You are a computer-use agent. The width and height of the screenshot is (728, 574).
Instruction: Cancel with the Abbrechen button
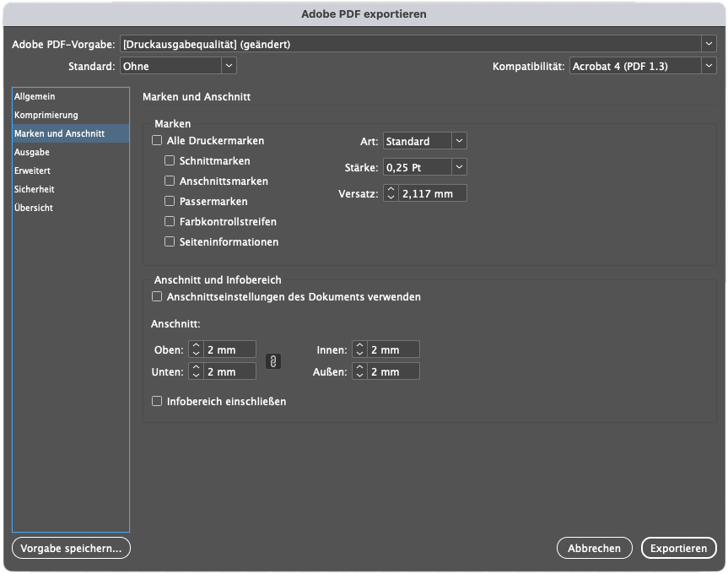point(594,548)
